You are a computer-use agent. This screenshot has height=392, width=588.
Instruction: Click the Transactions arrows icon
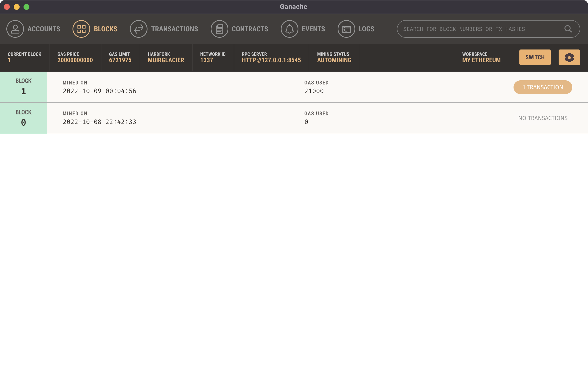click(138, 29)
